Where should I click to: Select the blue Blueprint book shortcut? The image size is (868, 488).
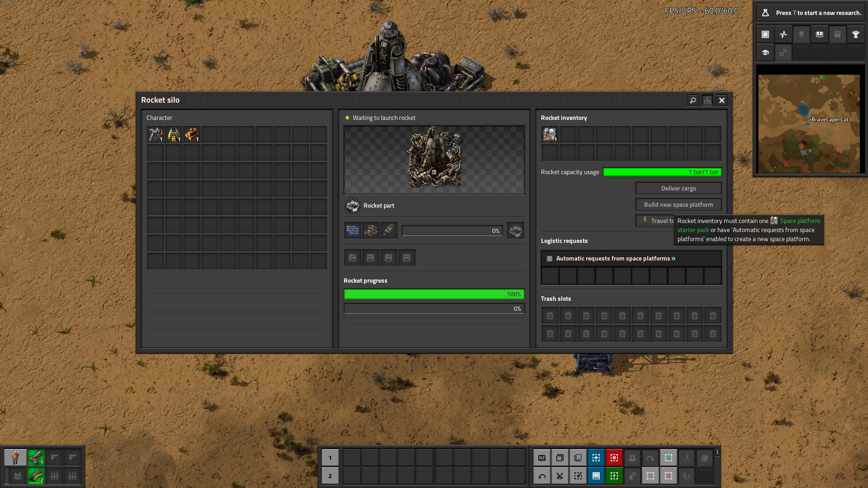point(596,476)
